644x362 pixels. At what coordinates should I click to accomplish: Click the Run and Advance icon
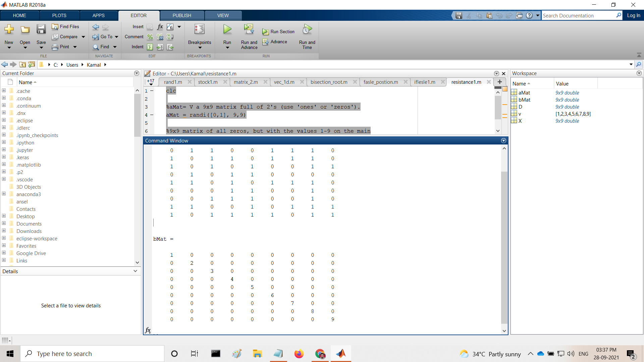pos(249,30)
